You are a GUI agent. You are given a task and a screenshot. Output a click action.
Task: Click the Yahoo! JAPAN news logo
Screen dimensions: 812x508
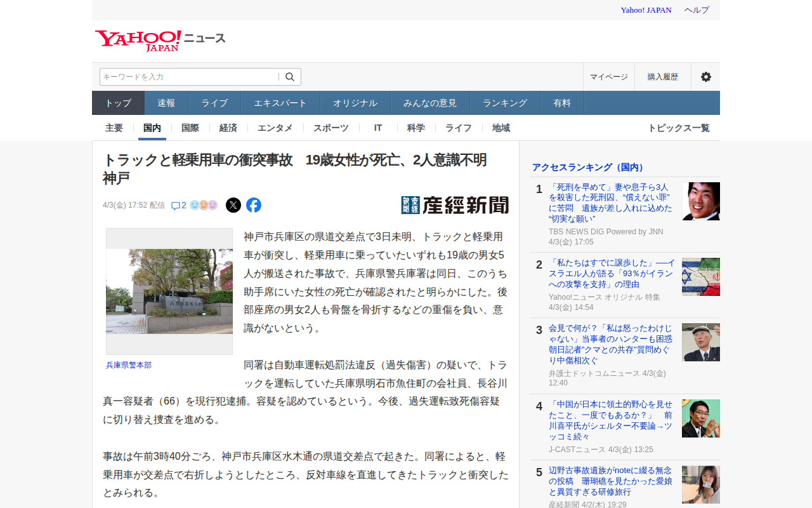click(x=160, y=40)
